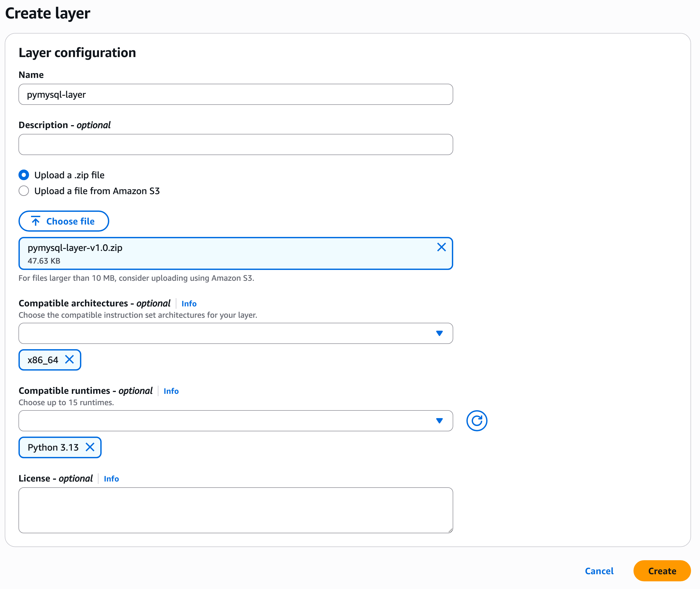Open Info for Compatible architectures
700x589 pixels.
pos(189,303)
